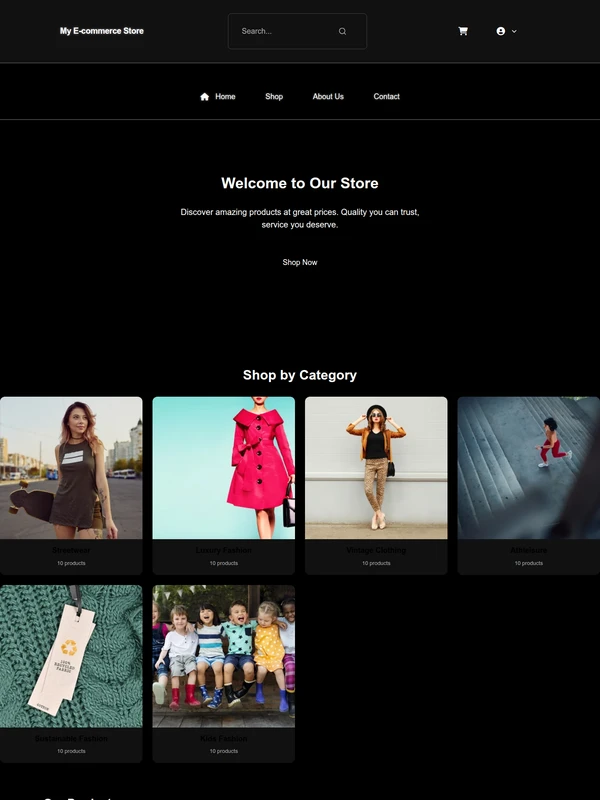Click the Athleisure category label
The image size is (600, 800).
[529, 550]
